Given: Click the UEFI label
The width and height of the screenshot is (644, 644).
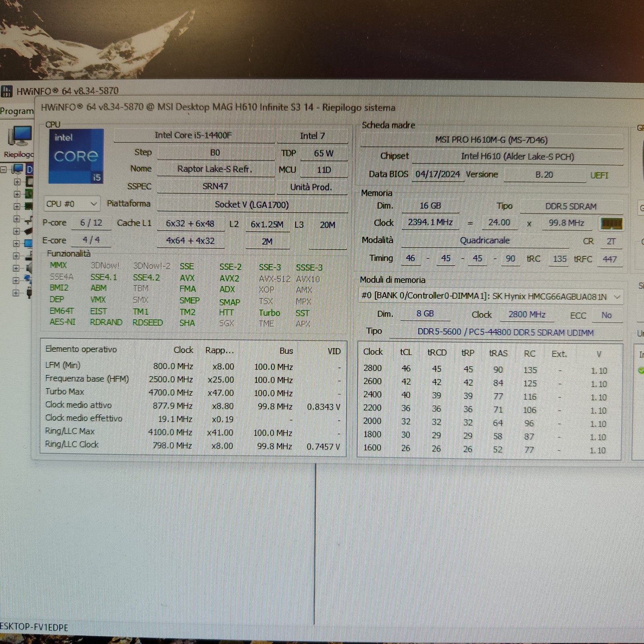Looking at the screenshot, I should 599,175.
